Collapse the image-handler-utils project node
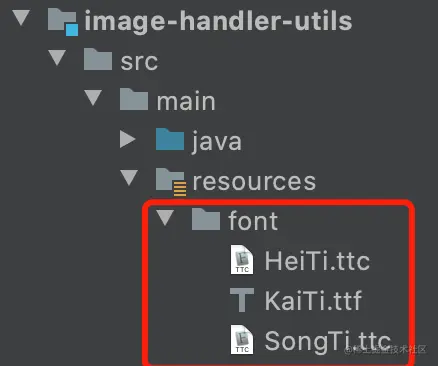438x366 pixels. [21, 18]
